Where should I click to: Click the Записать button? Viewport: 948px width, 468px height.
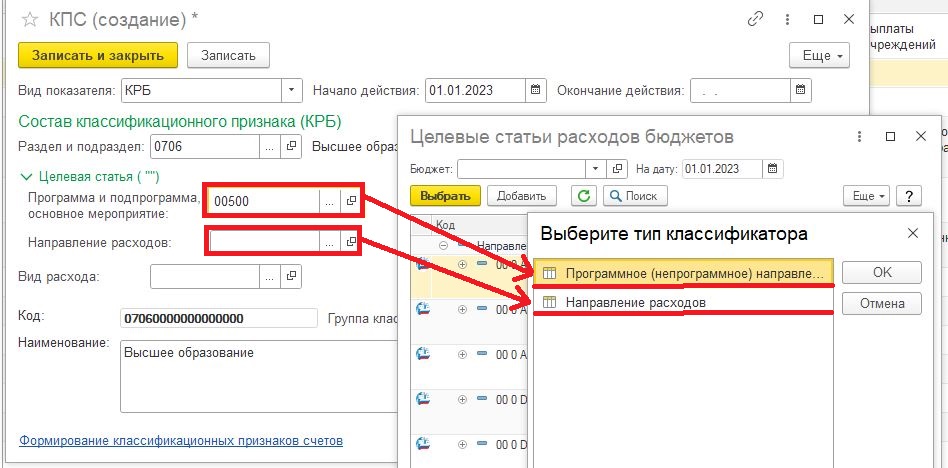pyautogui.click(x=228, y=55)
